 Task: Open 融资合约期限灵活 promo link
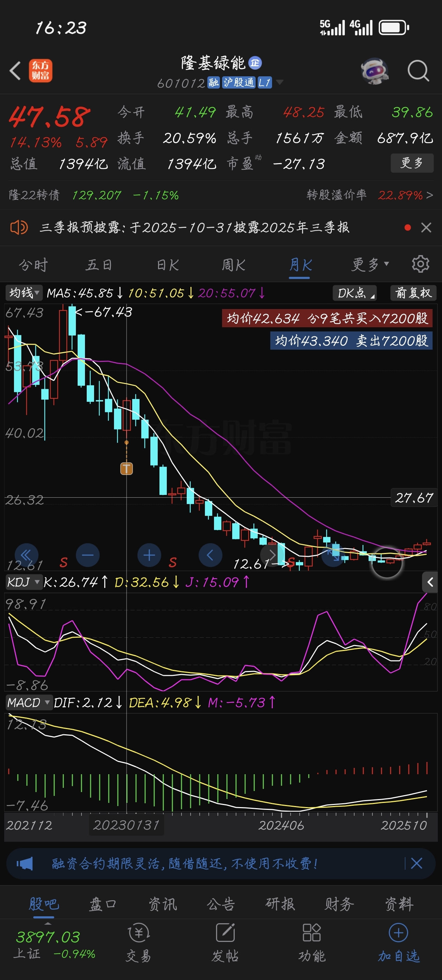pos(185,863)
